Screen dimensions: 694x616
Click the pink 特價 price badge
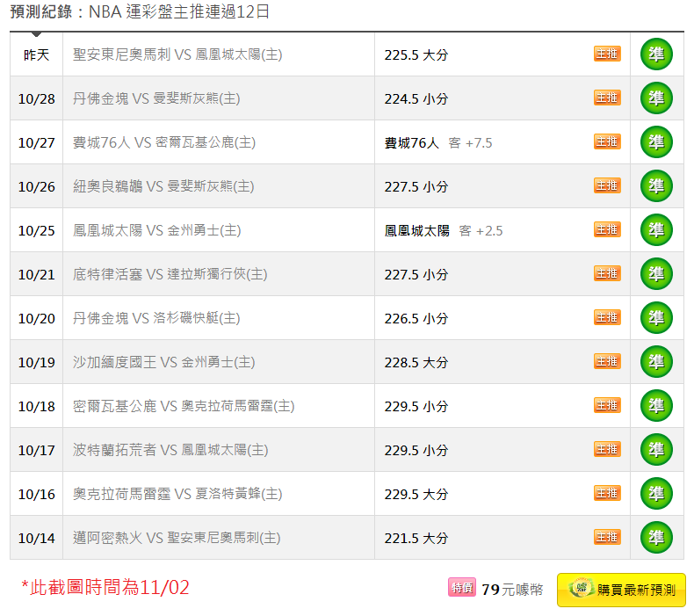(x=462, y=587)
